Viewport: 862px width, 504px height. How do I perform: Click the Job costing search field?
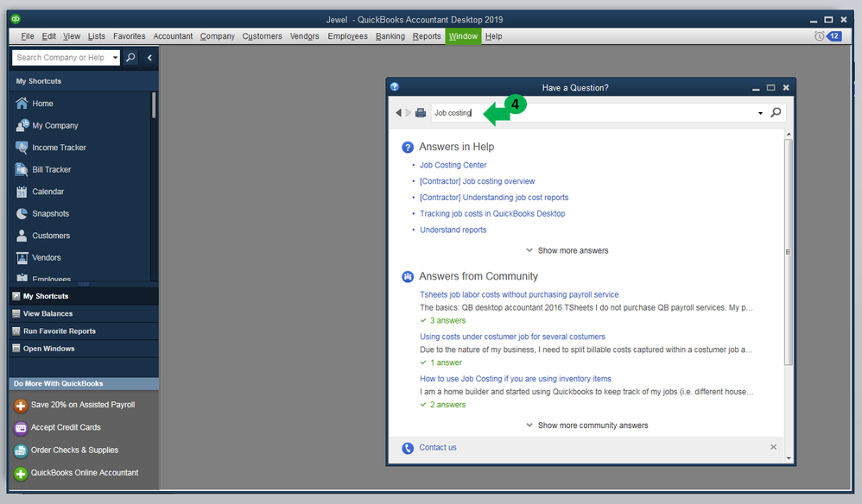click(593, 112)
